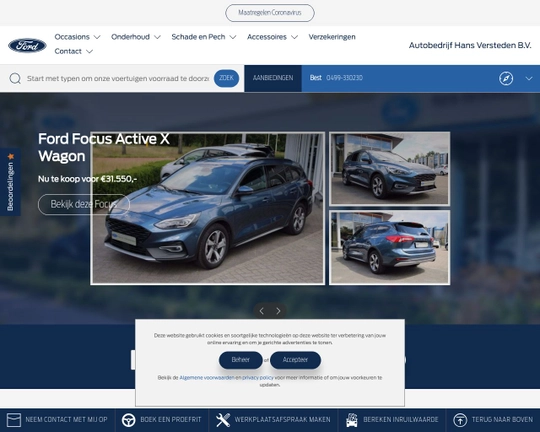Go to previous carousel slide
540x432 pixels.
[262, 311]
